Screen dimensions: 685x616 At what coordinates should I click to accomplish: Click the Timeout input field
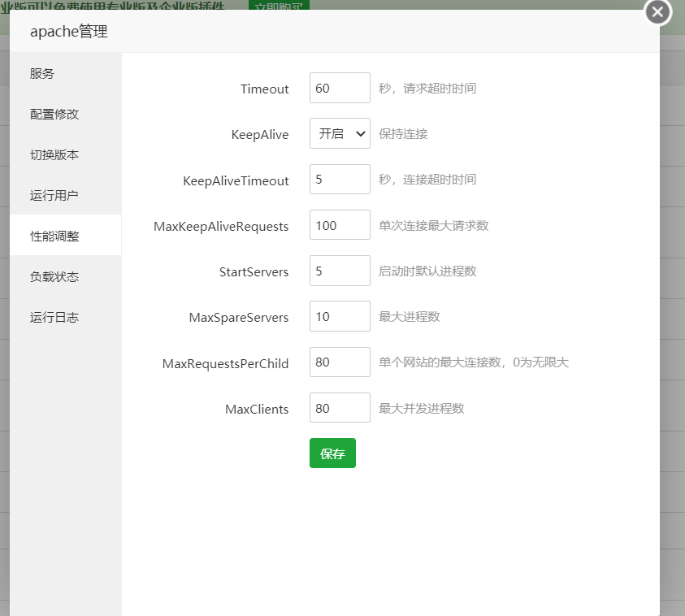click(340, 88)
